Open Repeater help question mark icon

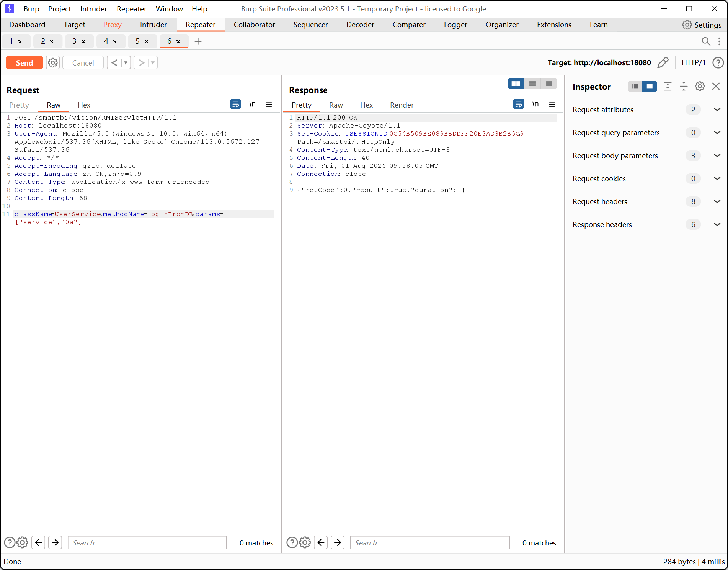click(x=718, y=62)
